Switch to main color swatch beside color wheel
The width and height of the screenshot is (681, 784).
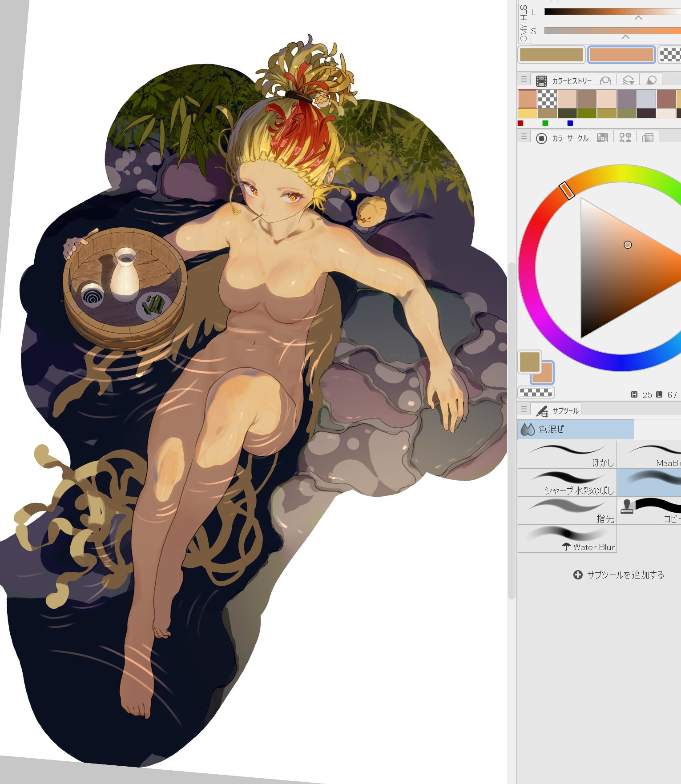click(x=529, y=362)
